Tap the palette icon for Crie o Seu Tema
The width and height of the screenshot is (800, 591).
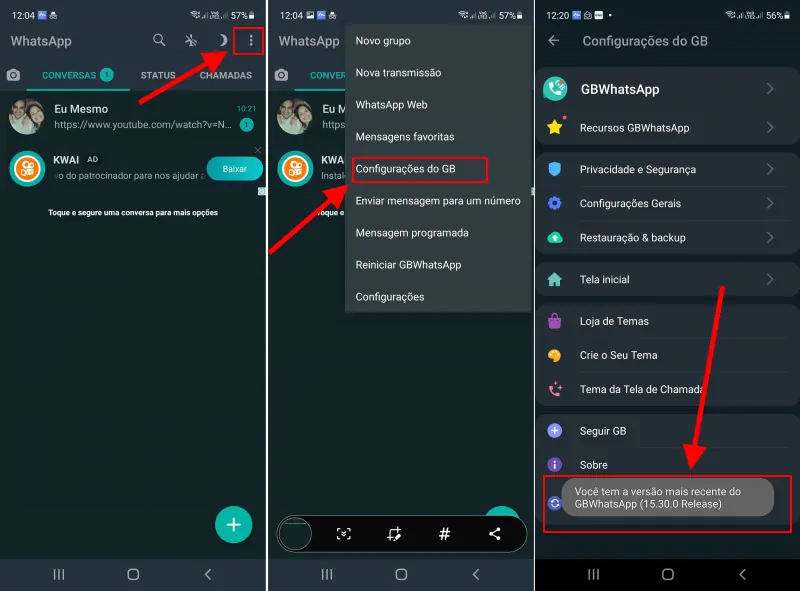[555, 355]
